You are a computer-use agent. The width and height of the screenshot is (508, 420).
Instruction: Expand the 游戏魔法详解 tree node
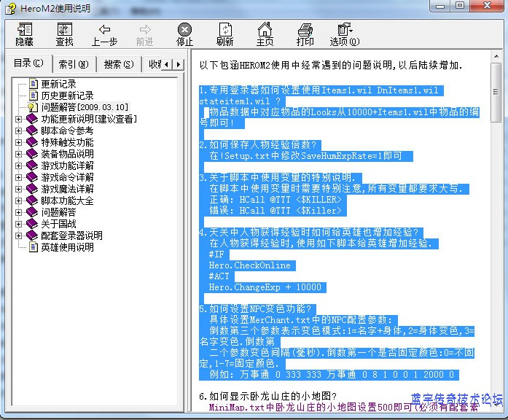pyautogui.click(x=19, y=189)
